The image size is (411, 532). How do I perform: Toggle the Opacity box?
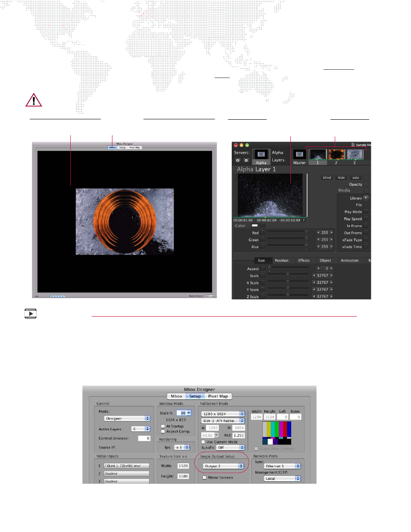[x=366, y=184]
